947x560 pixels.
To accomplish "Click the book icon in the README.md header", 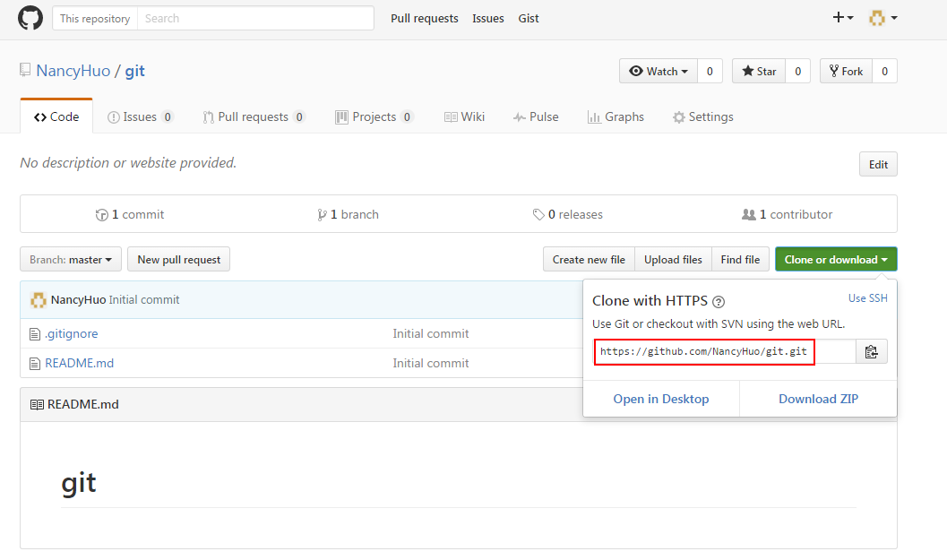I will 37,405.
